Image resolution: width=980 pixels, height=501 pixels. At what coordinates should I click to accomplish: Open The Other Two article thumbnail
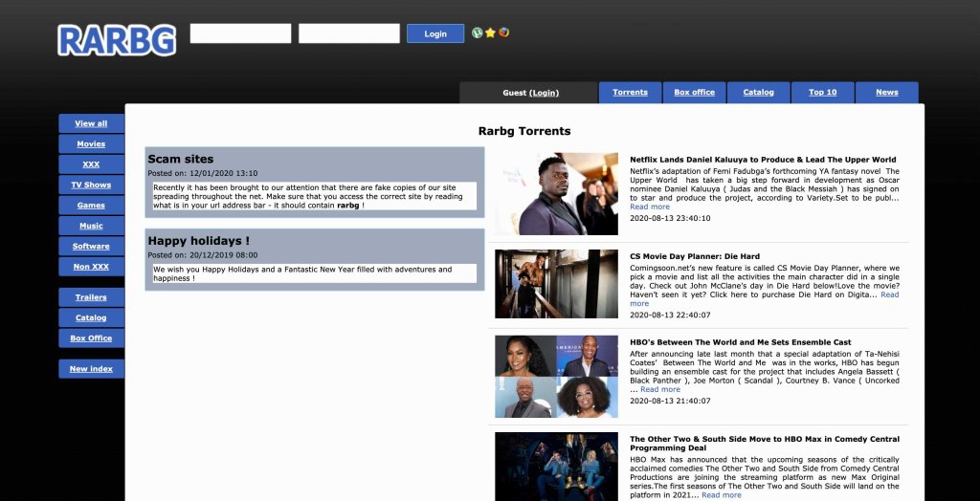[556, 467]
